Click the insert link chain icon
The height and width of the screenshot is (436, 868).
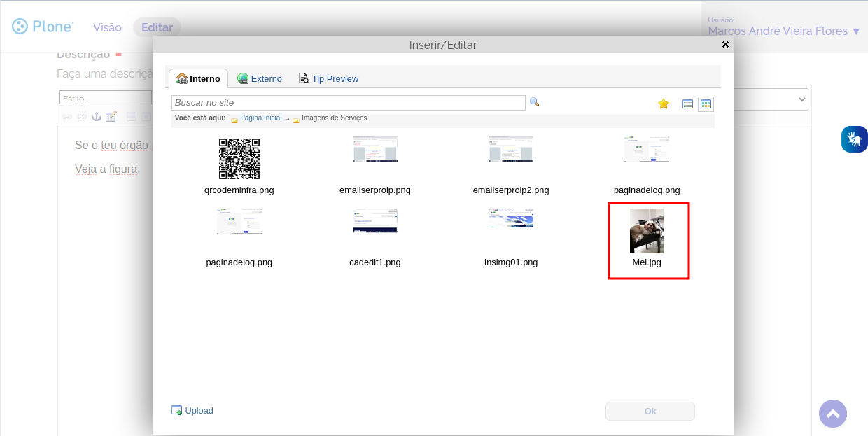67,116
